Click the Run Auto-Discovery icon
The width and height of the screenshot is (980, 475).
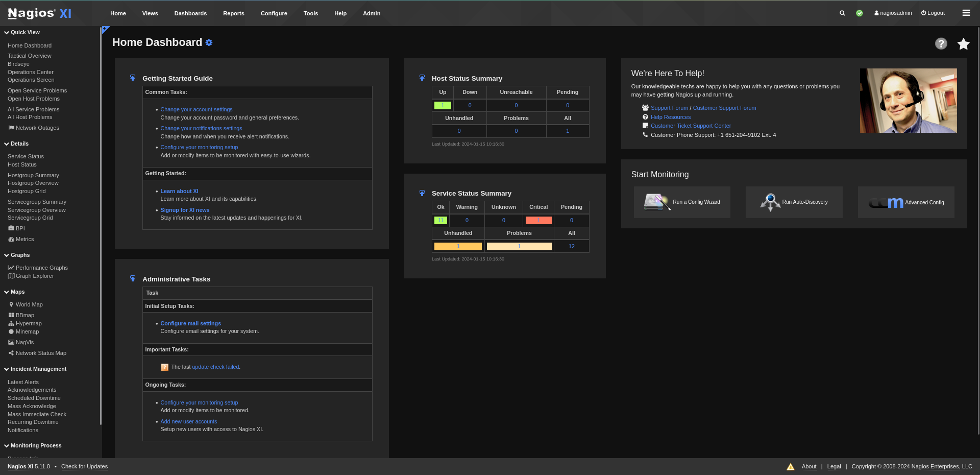(770, 202)
